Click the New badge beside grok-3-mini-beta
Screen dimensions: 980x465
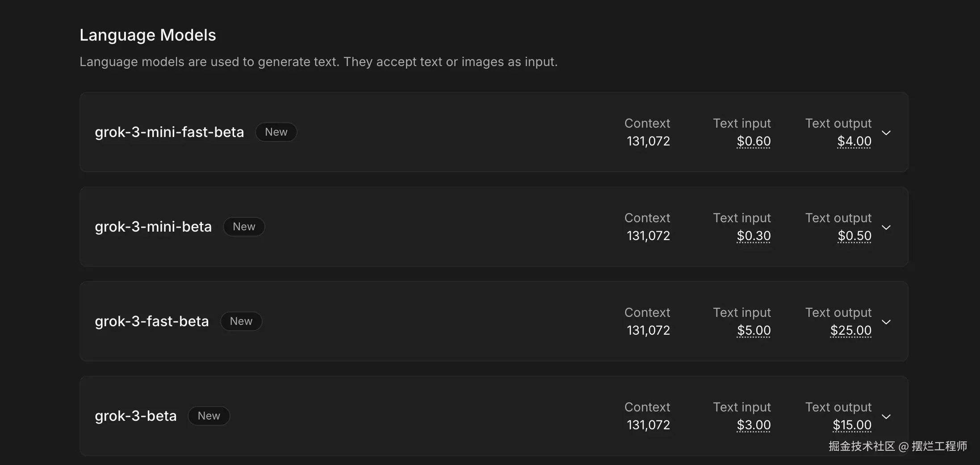(x=244, y=227)
